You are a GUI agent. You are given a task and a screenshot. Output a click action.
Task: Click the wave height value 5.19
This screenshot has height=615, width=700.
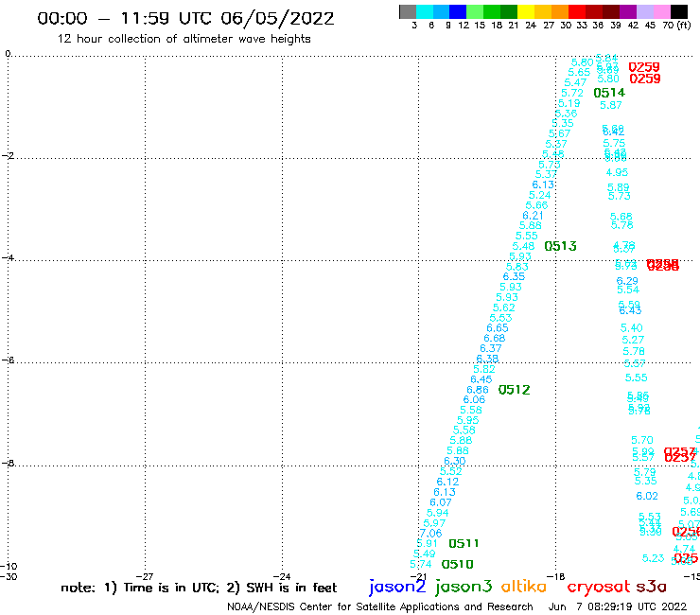tap(569, 103)
